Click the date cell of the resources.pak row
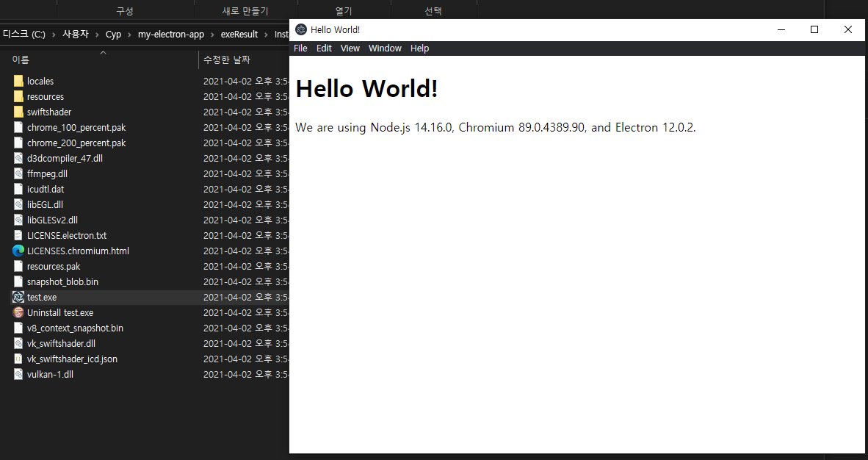 246,267
